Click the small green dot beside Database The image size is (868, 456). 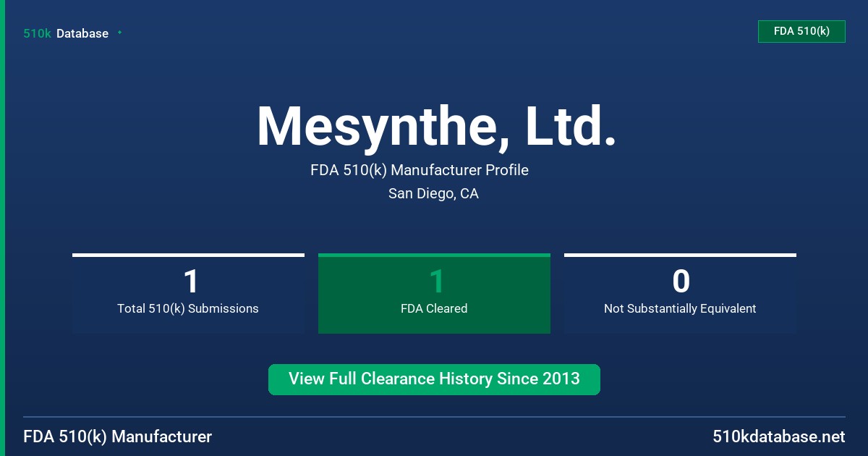click(119, 33)
